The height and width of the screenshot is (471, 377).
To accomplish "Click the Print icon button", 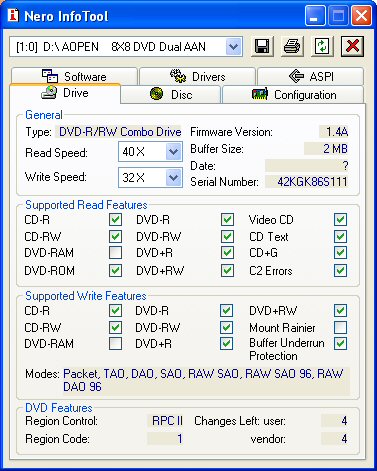I will tap(292, 46).
